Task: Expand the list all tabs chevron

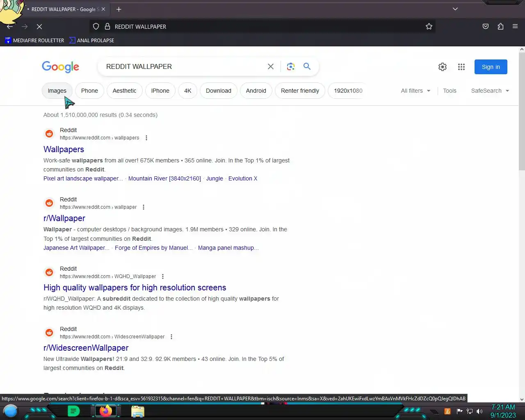Action: click(455, 9)
